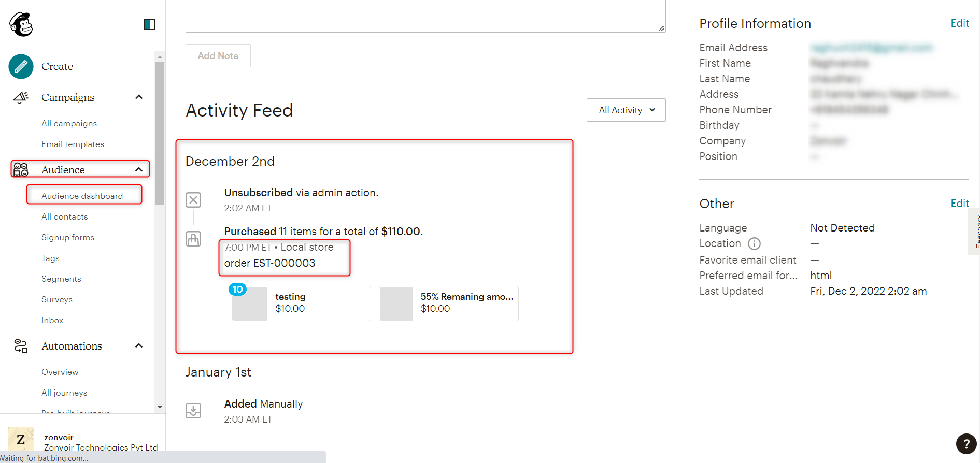The image size is (980, 463).
Task: Click the Mailchimp Freddie logo
Action: [20, 24]
